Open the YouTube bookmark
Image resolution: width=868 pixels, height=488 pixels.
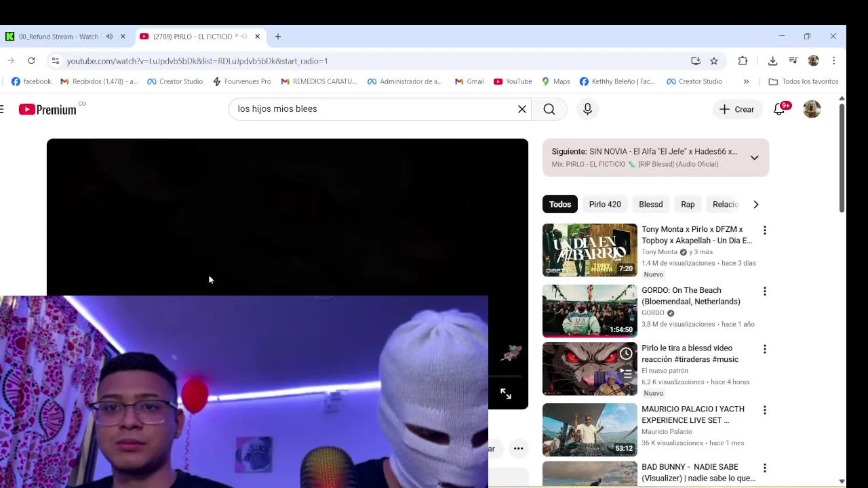coord(513,81)
